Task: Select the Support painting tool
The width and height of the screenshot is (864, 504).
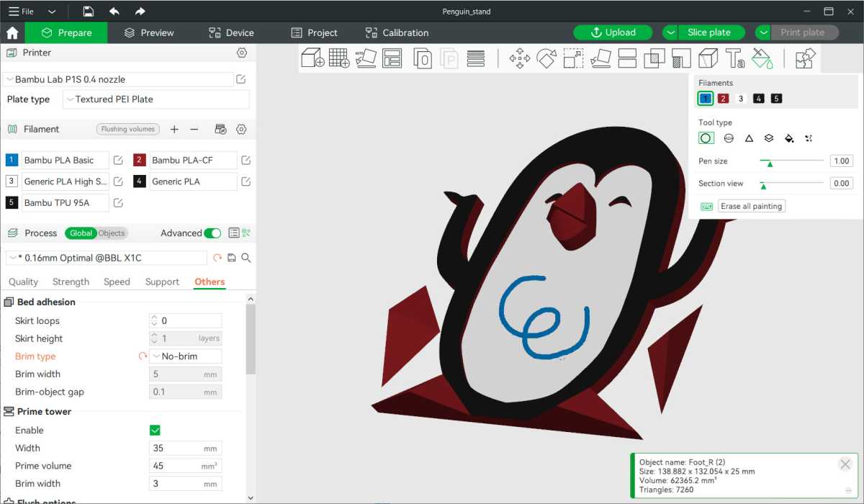Action: point(681,58)
